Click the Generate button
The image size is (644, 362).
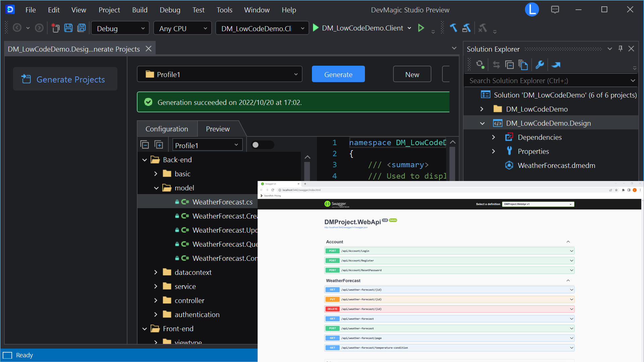[x=338, y=74]
